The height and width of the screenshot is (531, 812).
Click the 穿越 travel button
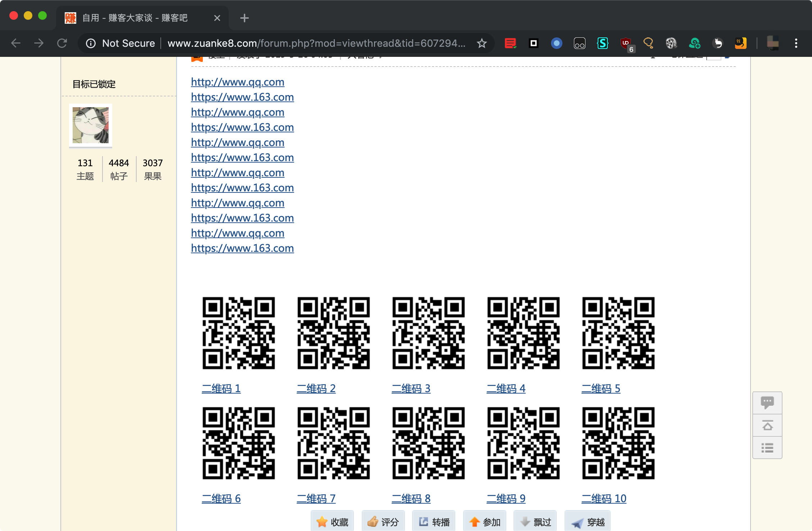point(587,521)
